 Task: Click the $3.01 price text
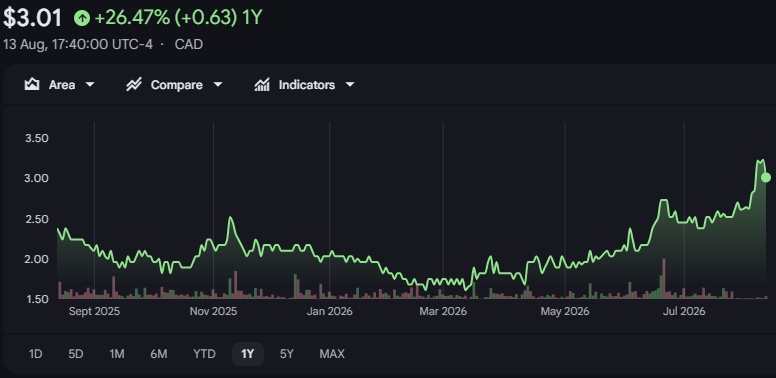tap(32, 18)
